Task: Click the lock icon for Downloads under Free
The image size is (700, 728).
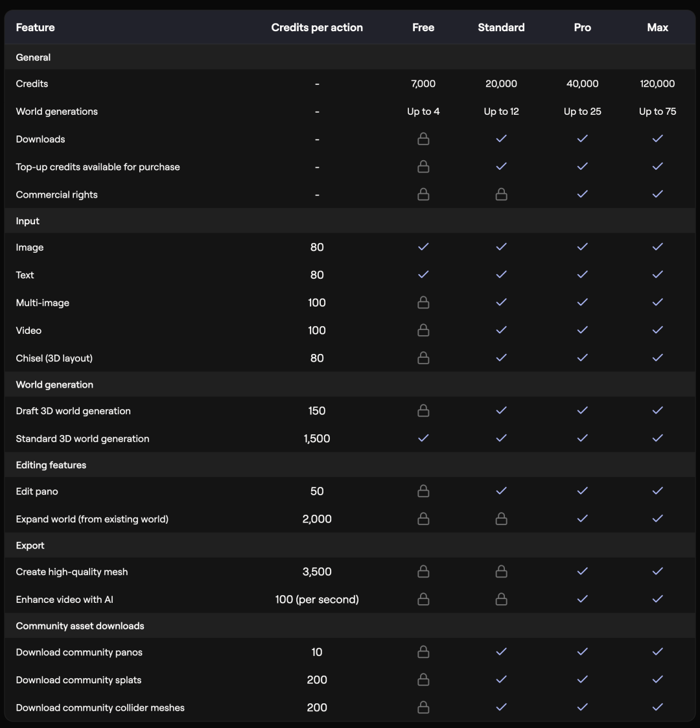Action: pos(423,139)
